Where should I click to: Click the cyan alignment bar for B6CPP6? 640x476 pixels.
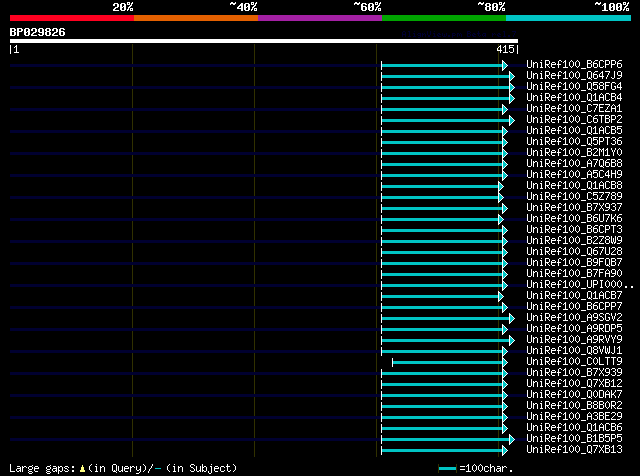442,65
